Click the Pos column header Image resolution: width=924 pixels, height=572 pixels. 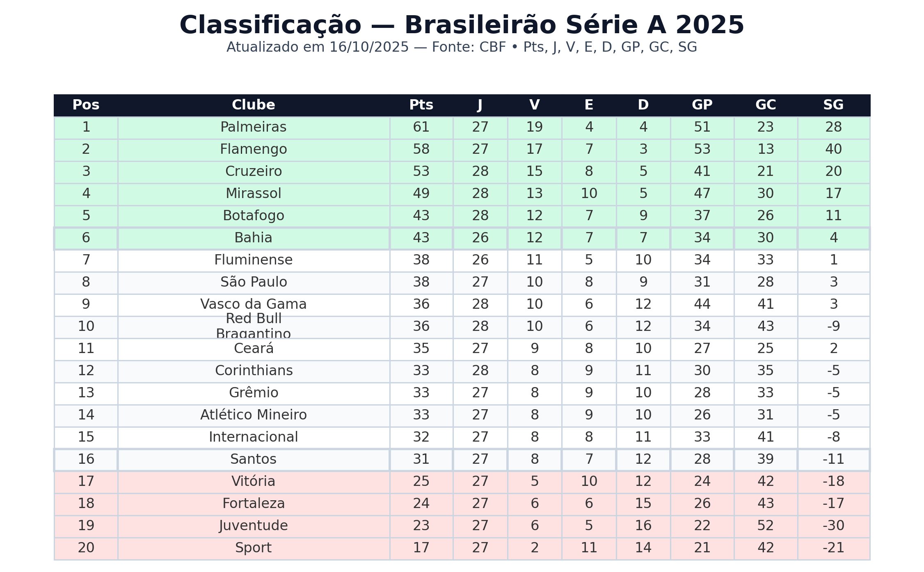86,105
